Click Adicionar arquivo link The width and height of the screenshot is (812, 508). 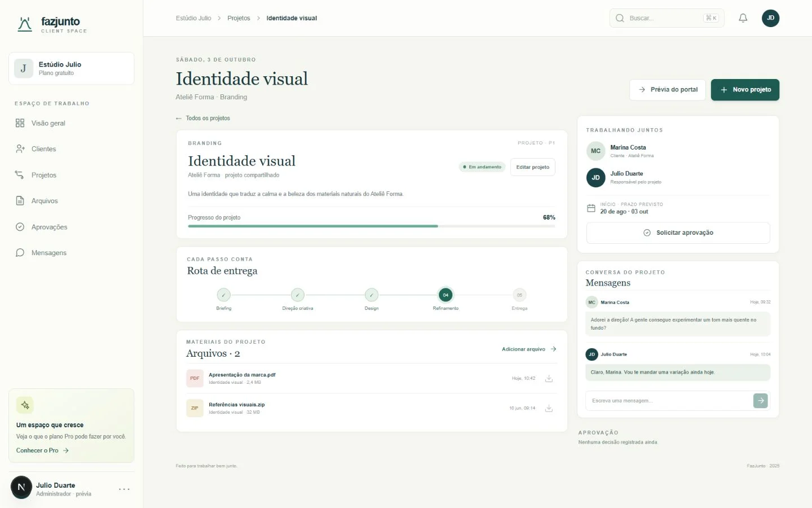pyautogui.click(x=529, y=349)
